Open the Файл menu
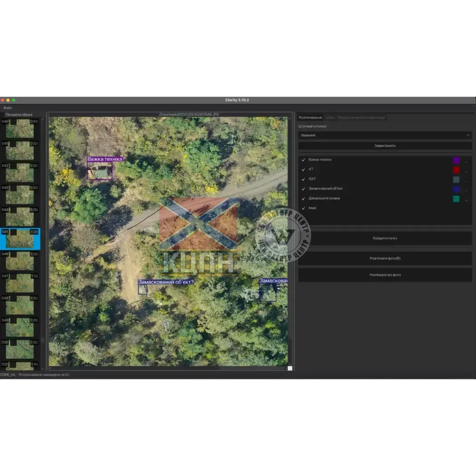The width and height of the screenshot is (476, 476). point(8,108)
